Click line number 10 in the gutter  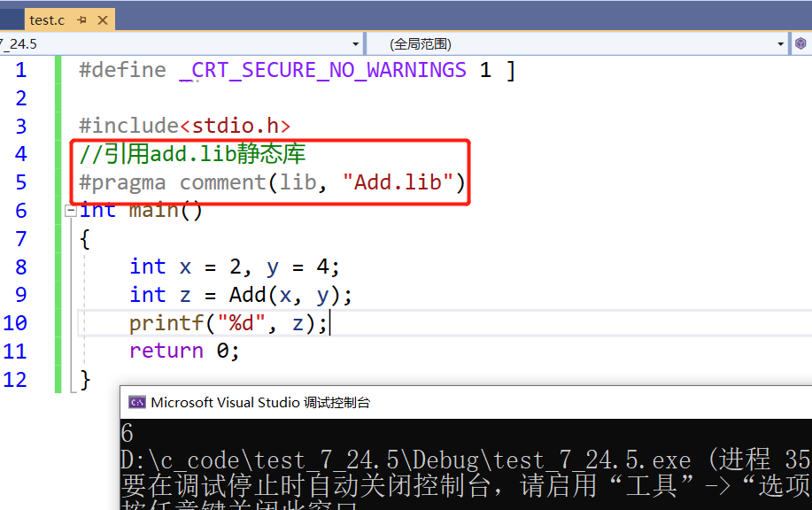pos(15,323)
